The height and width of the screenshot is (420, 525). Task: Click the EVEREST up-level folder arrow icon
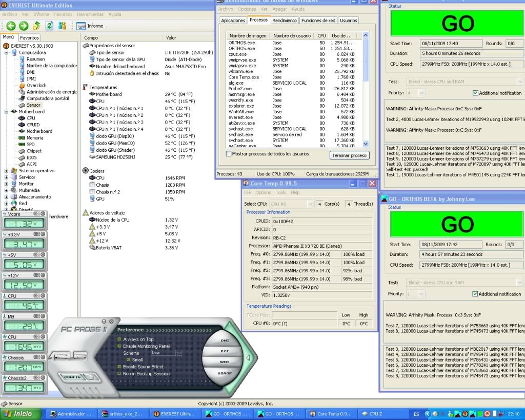tap(36, 26)
